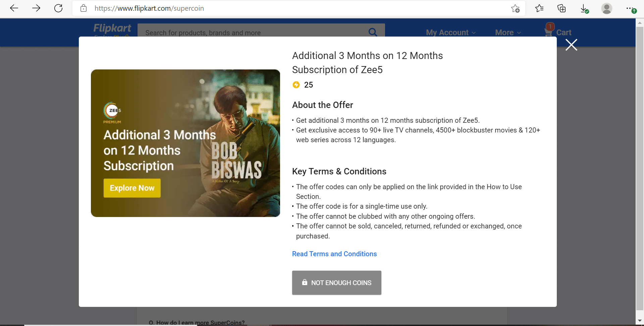Open the Cart with 1 item
Viewport: 644px width, 326px height.
tap(558, 32)
